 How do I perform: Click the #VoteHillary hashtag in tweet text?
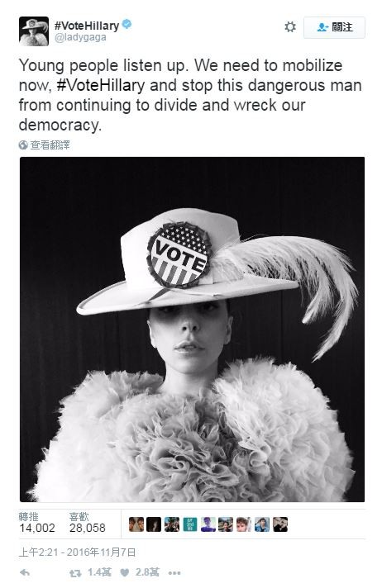coord(101,86)
